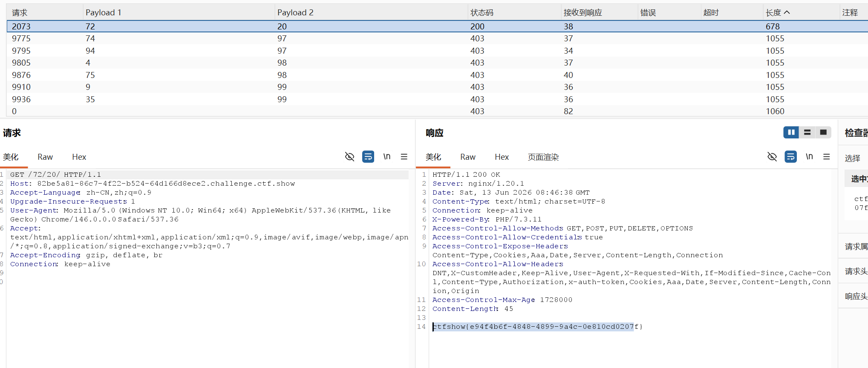Switch to side-by-side layout view
This screenshot has height=368, width=868.
point(791,132)
